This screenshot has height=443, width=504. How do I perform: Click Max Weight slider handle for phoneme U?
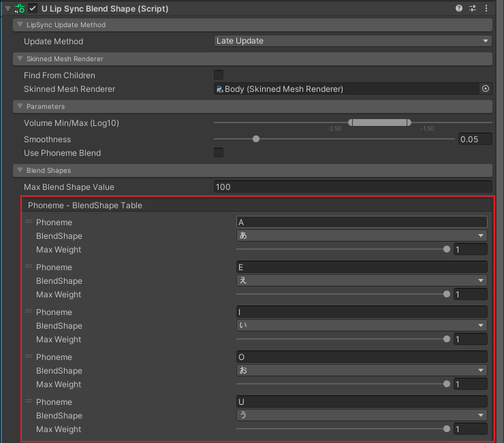coord(447,429)
